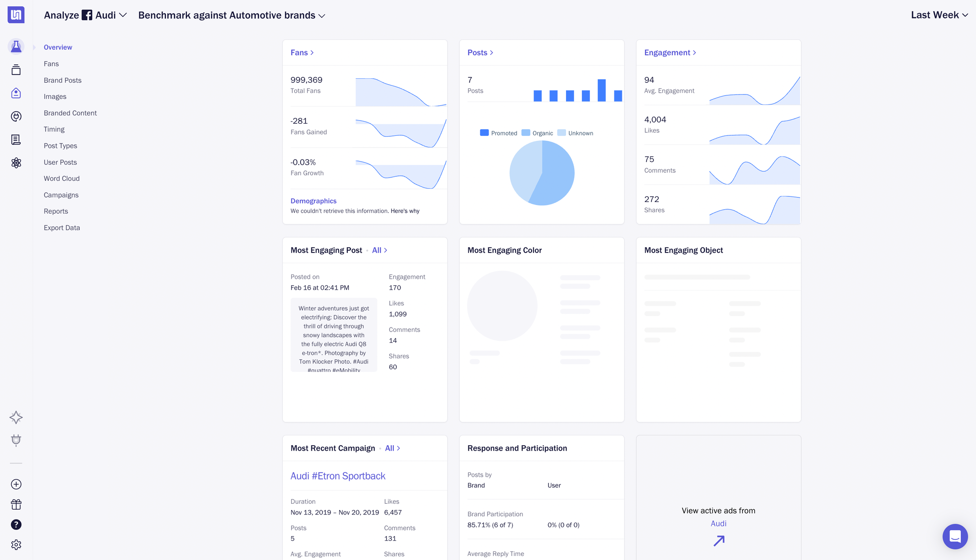Image resolution: width=976 pixels, height=560 pixels.
Task: Click the Feb 16 at 02:41 PM date
Action: (x=320, y=288)
